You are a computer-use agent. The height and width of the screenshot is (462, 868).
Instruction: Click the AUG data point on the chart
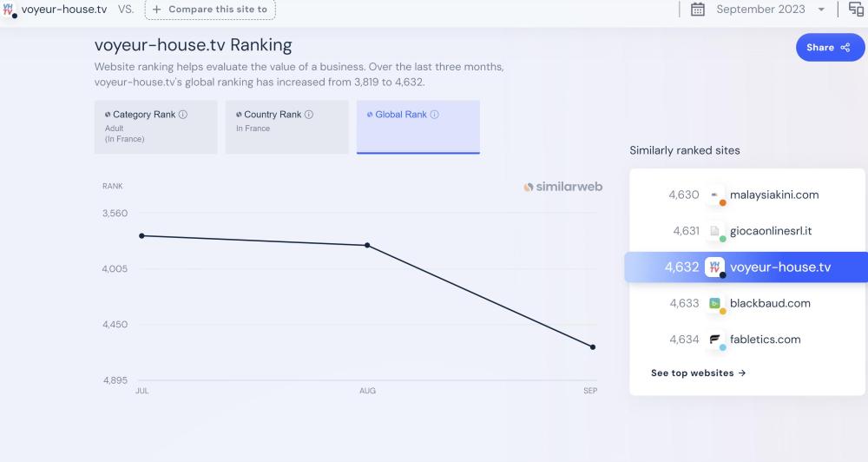367,246
